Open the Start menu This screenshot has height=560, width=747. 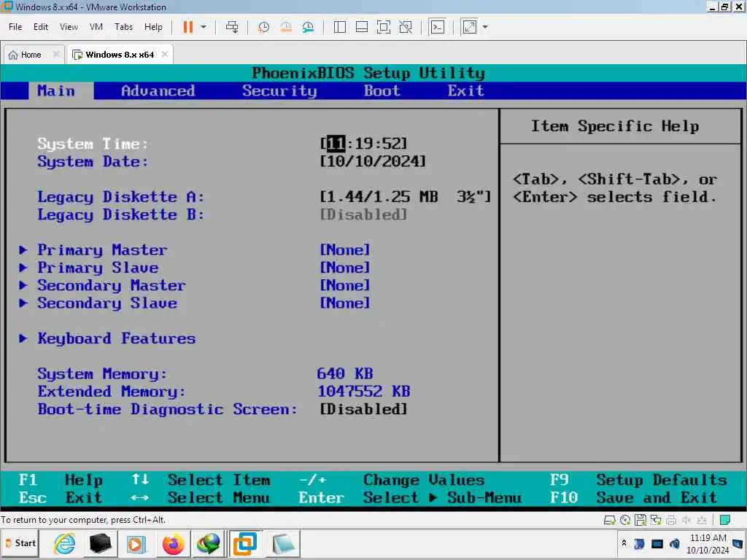[20, 543]
